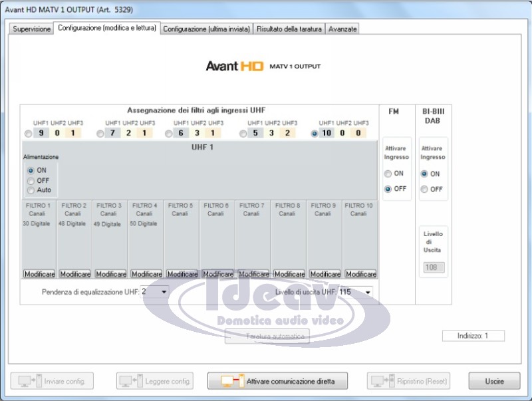Click Modificare under FILTRO 4
The height and width of the screenshot is (401, 532).
(146, 274)
